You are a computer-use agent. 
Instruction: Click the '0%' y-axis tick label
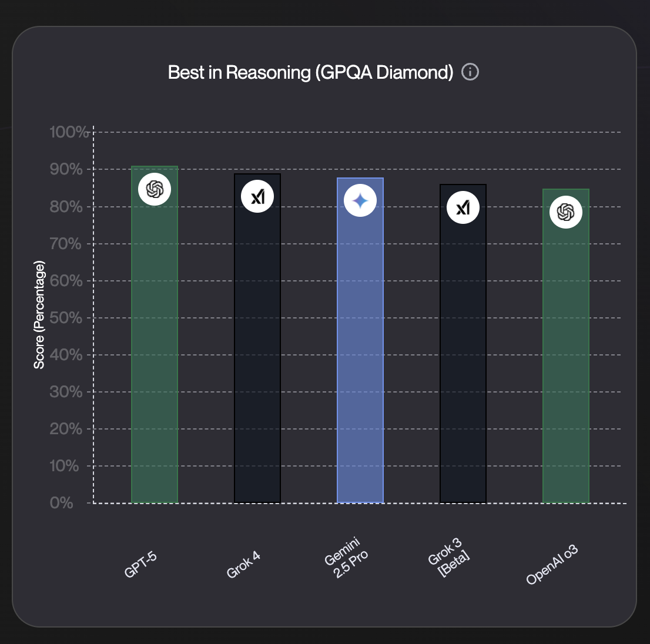(61, 503)
